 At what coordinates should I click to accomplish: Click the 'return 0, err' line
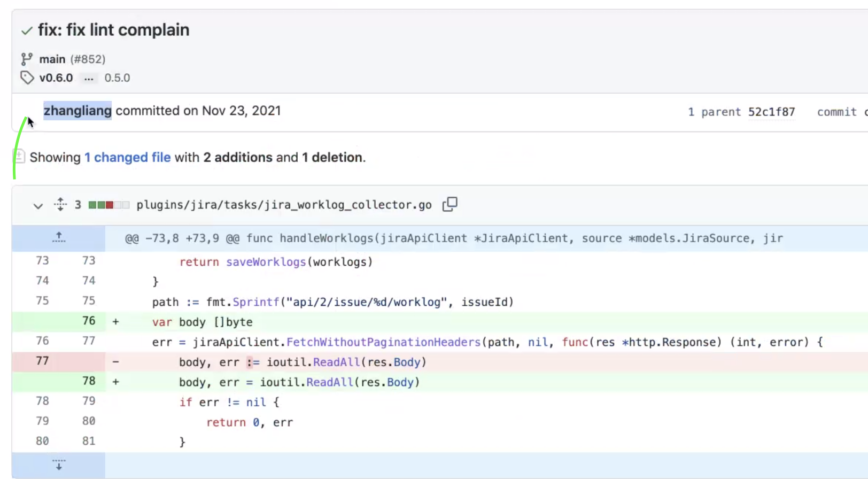250,422
